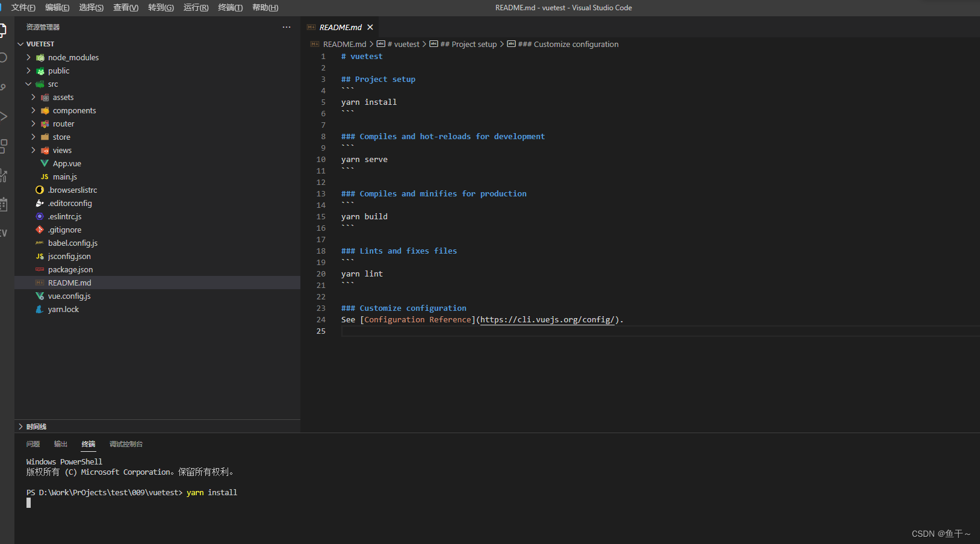Collapse the src folder

[x=28, y=84]
